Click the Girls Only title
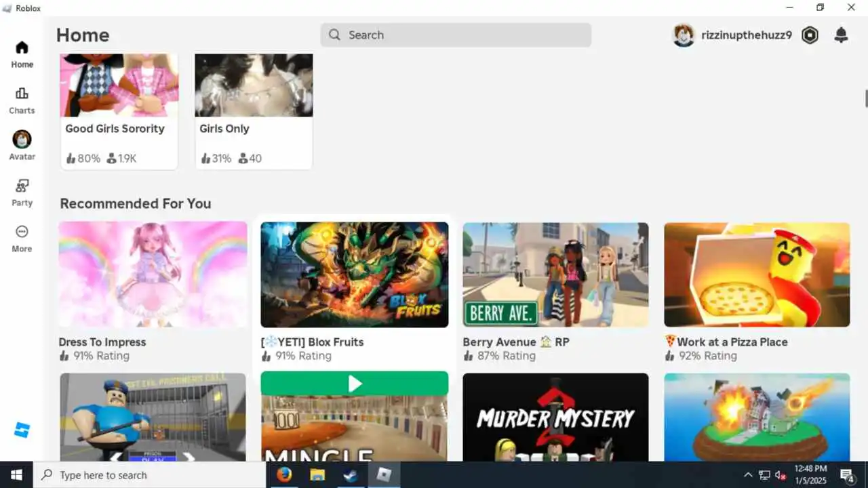Image resolution: width=868 pixels, height=488 pixels. coord(224,129)
